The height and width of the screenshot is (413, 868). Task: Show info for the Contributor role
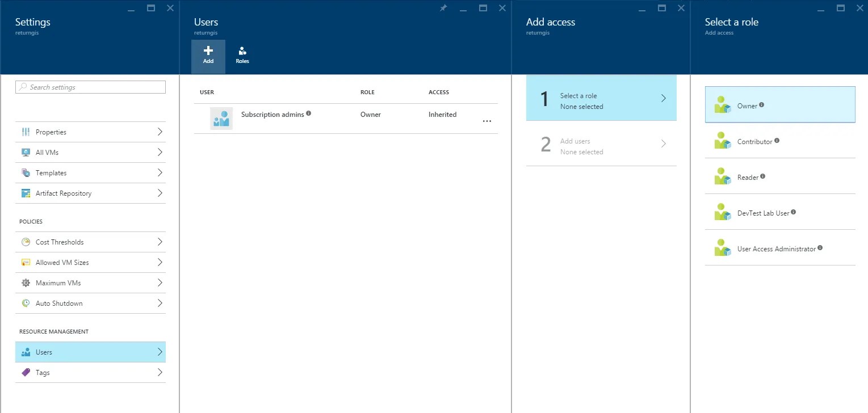(777, 141)
